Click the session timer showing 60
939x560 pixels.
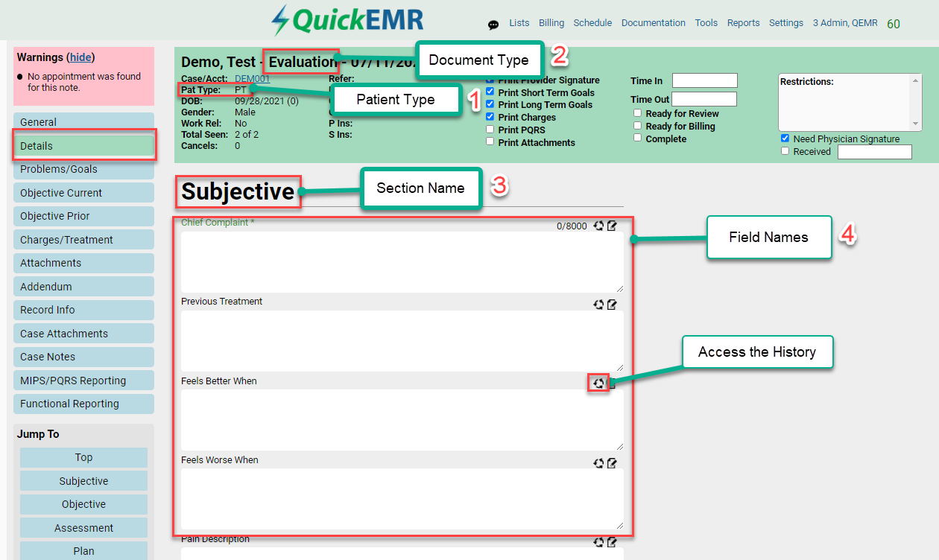tap(894, 24)
